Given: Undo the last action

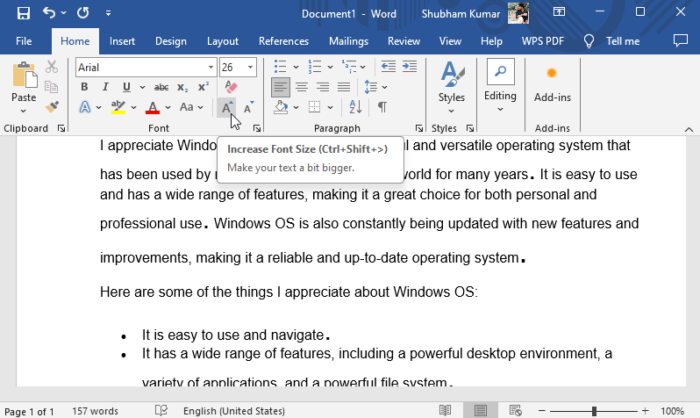Looking at the screenshot, I should click(x=49, y=13).
